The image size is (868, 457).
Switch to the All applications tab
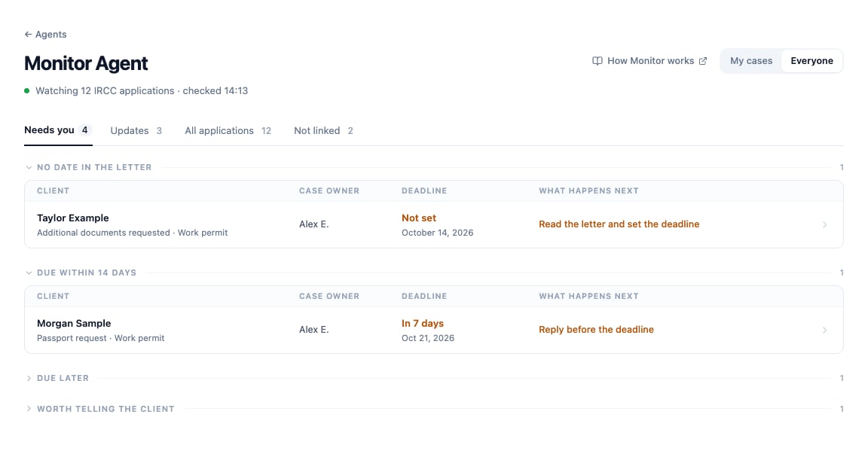coord(228,130)
